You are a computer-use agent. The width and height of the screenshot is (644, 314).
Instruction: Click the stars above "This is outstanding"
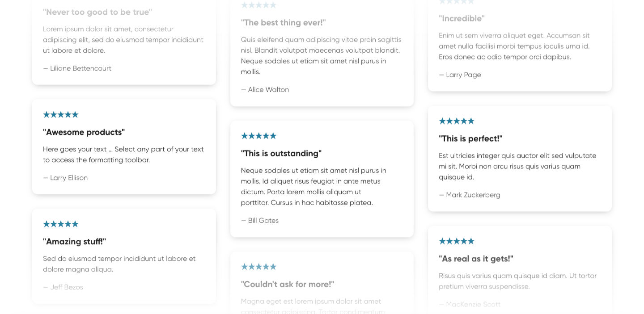click(x=258, y=136)
